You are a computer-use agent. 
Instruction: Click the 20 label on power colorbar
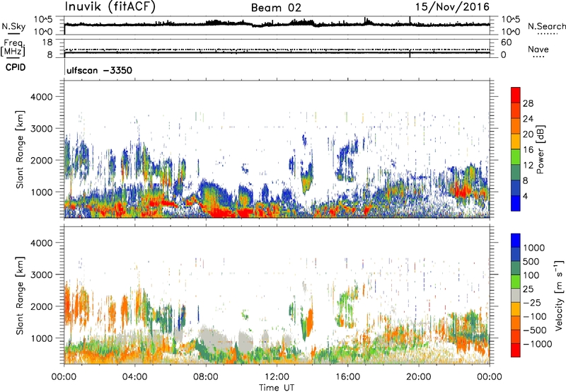pyautogui.click(x=528, y=134)
